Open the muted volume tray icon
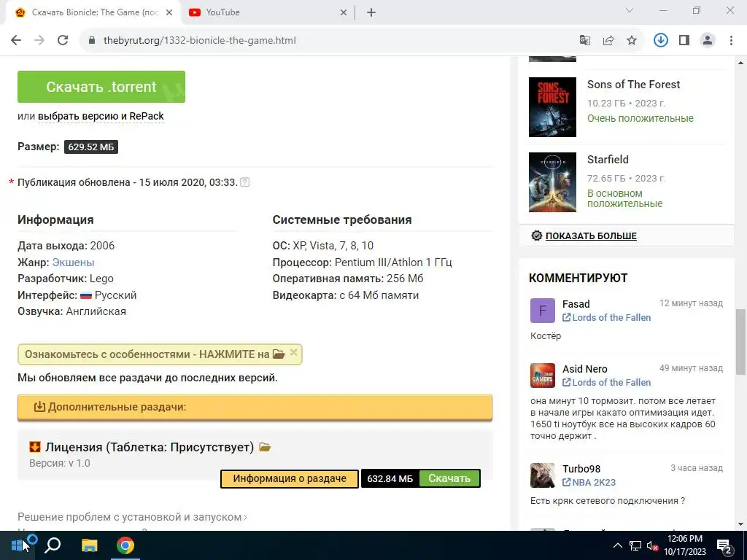 pyautogui.click(x=652, y=545)
